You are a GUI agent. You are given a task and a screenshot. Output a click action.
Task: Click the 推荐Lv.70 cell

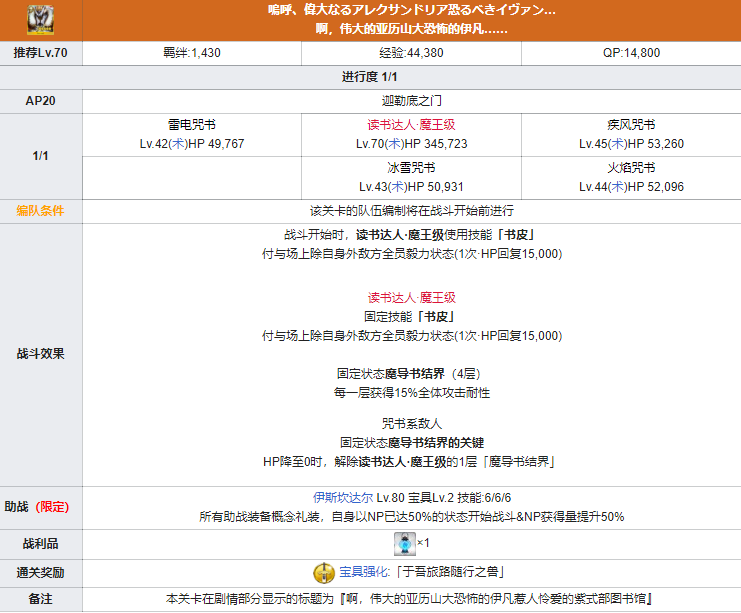coord(41,53)
